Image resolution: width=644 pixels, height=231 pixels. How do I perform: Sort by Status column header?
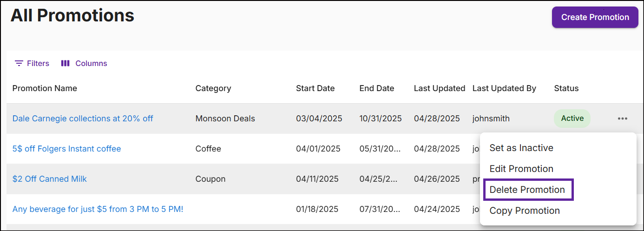tap(566, 88)
